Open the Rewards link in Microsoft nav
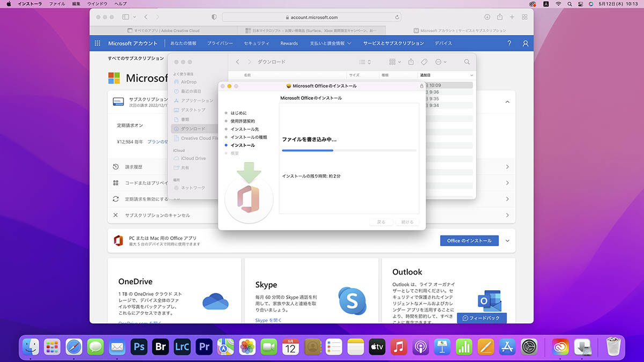 point(289,43)
